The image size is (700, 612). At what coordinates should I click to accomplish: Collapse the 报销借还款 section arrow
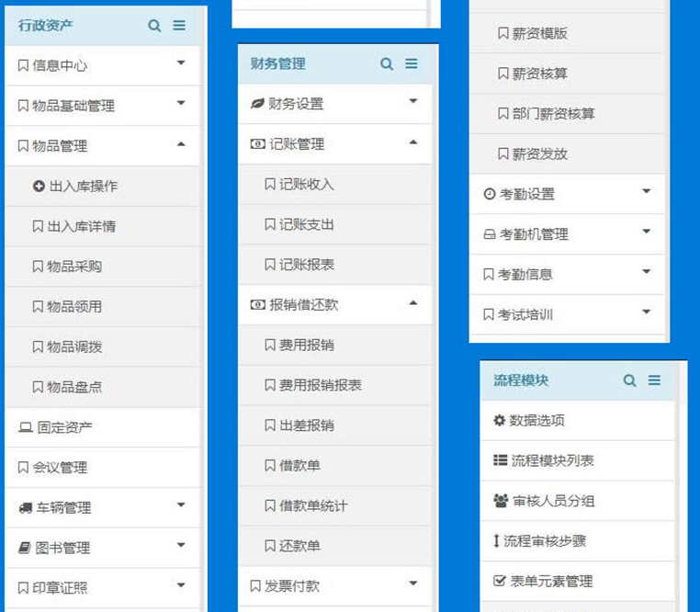412,303
